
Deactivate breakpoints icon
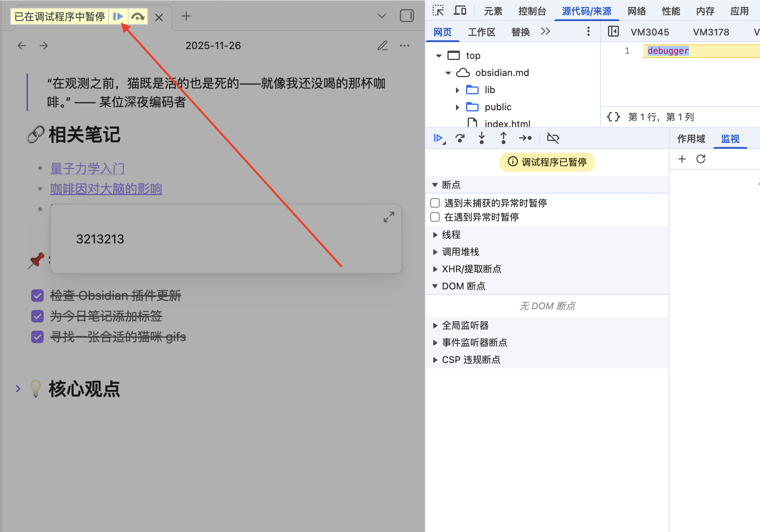click(x=553, y=138)
